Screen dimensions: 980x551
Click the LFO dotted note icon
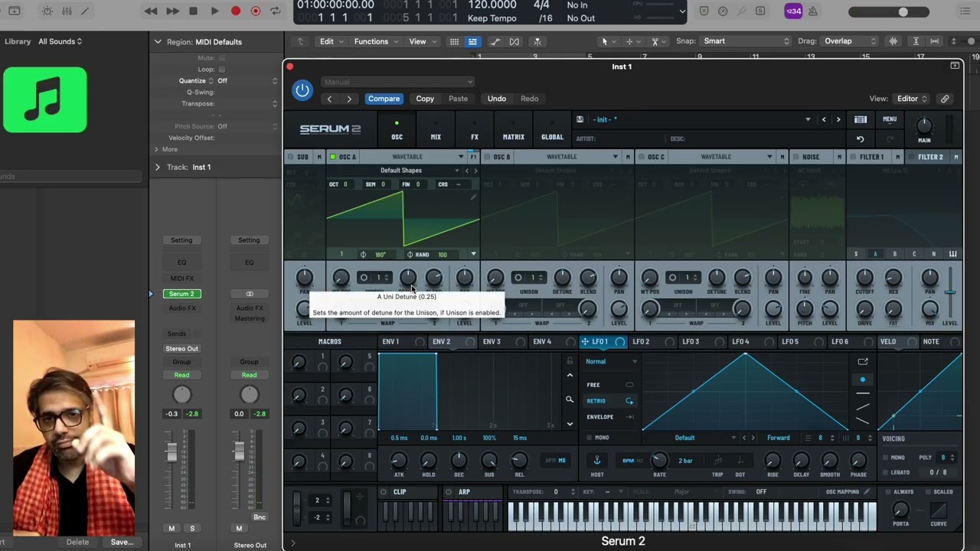tap(740, 461)
